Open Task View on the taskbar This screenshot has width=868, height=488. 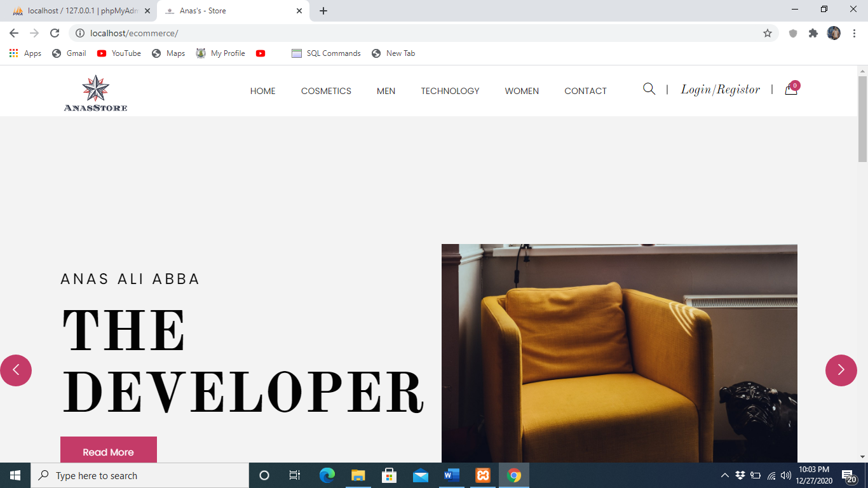[x=295, y=475]
